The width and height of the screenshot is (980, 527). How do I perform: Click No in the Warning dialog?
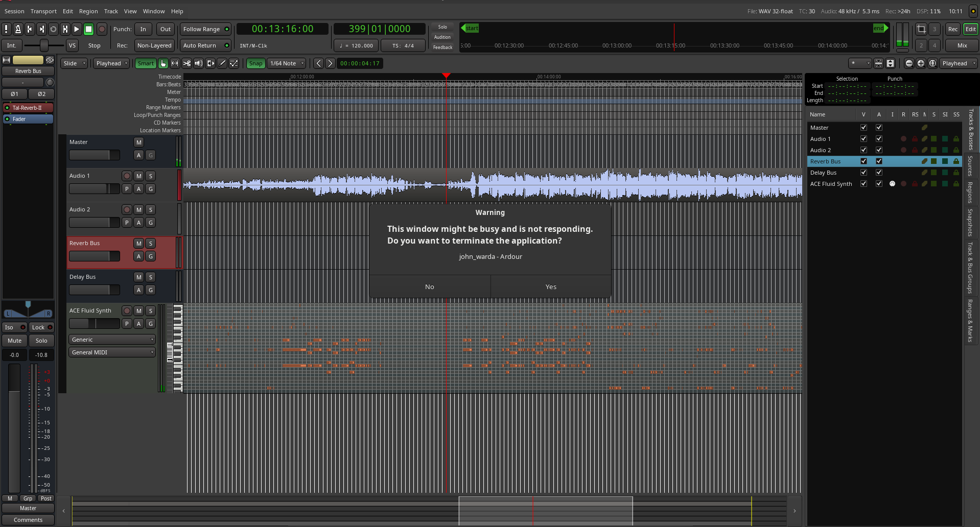429,286
